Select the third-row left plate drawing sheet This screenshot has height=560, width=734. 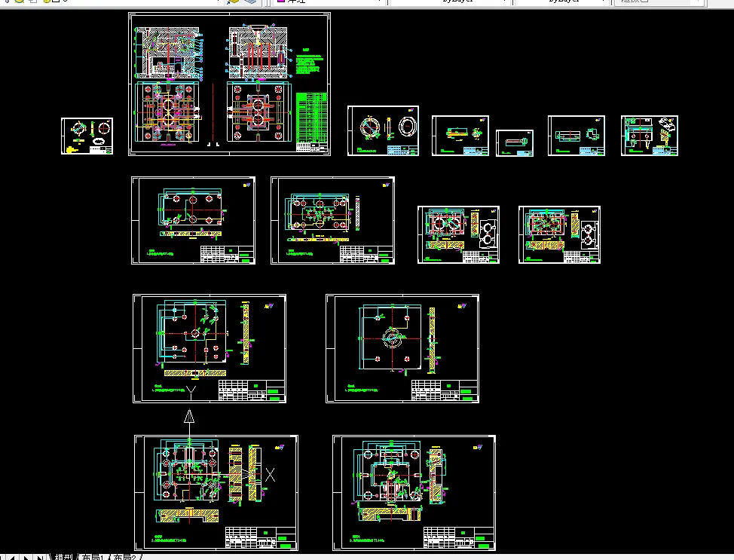click(x=209, y=348)
